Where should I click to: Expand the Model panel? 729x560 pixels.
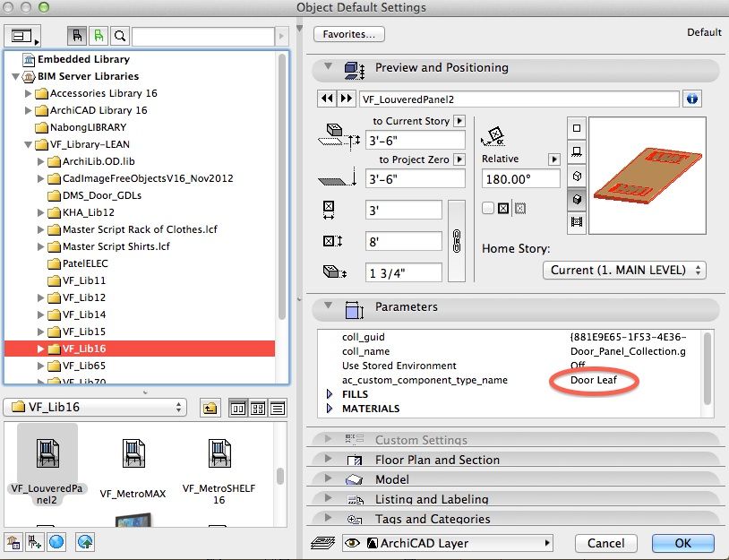pyautogui.click(x=329, y=478)
